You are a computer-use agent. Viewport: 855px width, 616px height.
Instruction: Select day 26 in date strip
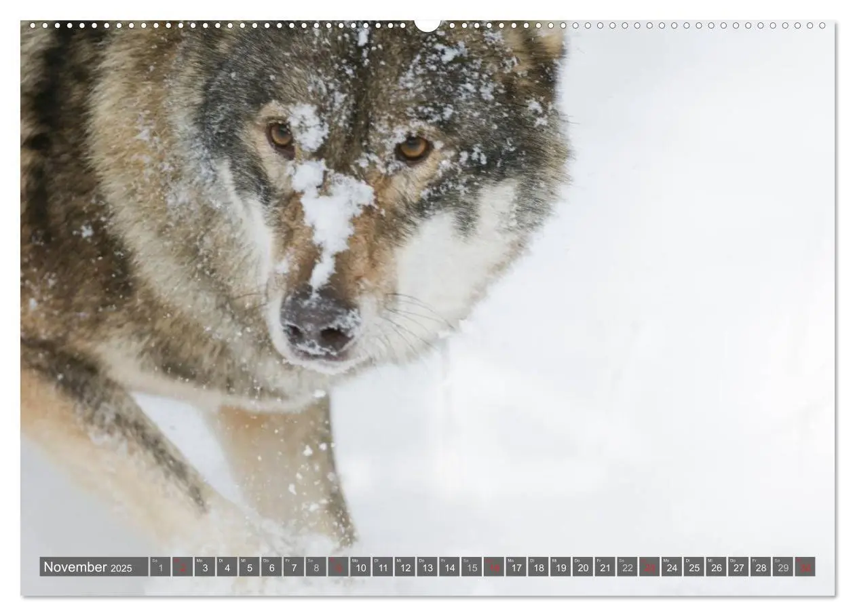[716, 566]
